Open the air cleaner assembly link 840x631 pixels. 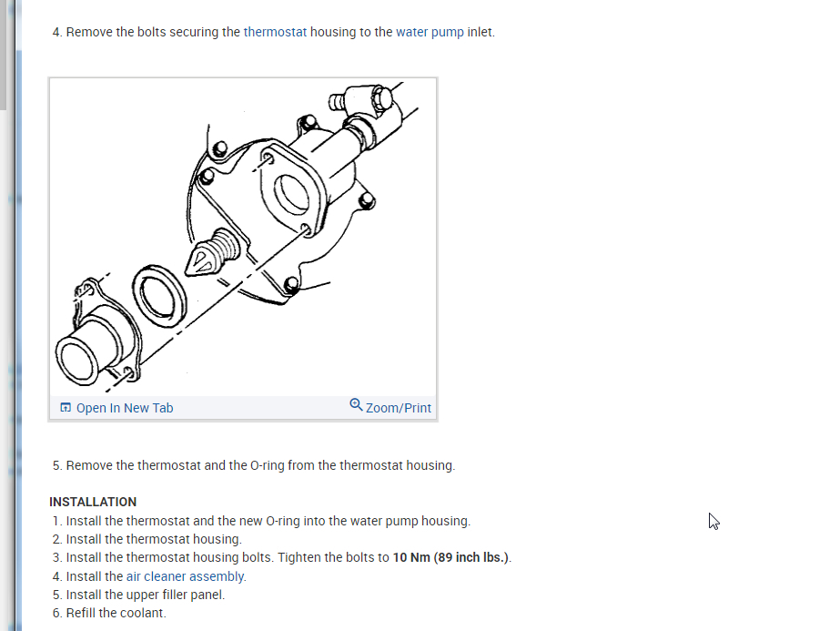(186, 576)
